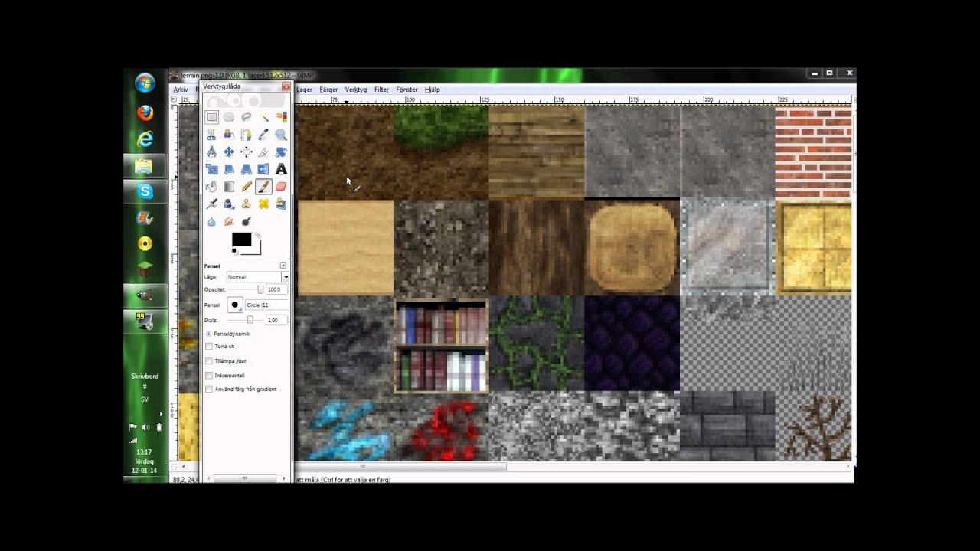The image size is (980, 551).
Task: Select the Measure compass tool
Action: [211, 152]
